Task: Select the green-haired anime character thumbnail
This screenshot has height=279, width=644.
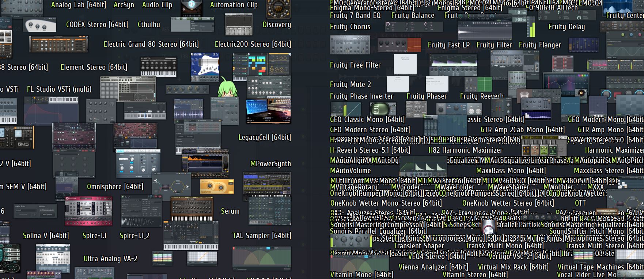Action: (x=228, y=87)
